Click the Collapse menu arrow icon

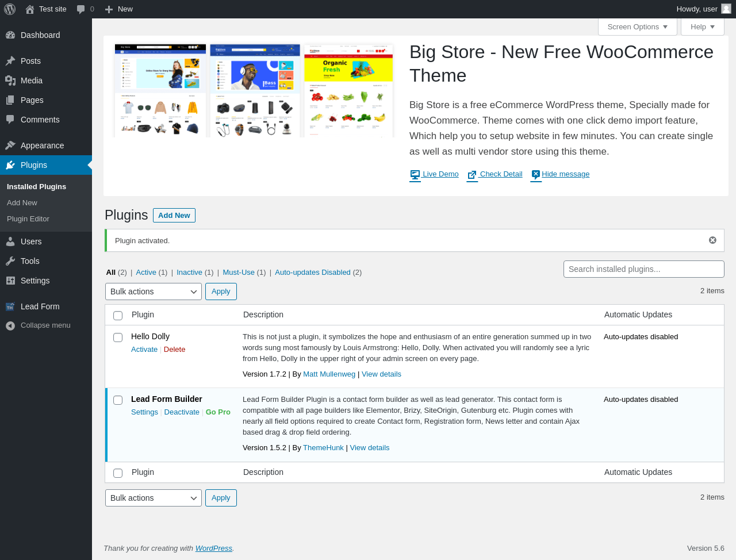10,325
